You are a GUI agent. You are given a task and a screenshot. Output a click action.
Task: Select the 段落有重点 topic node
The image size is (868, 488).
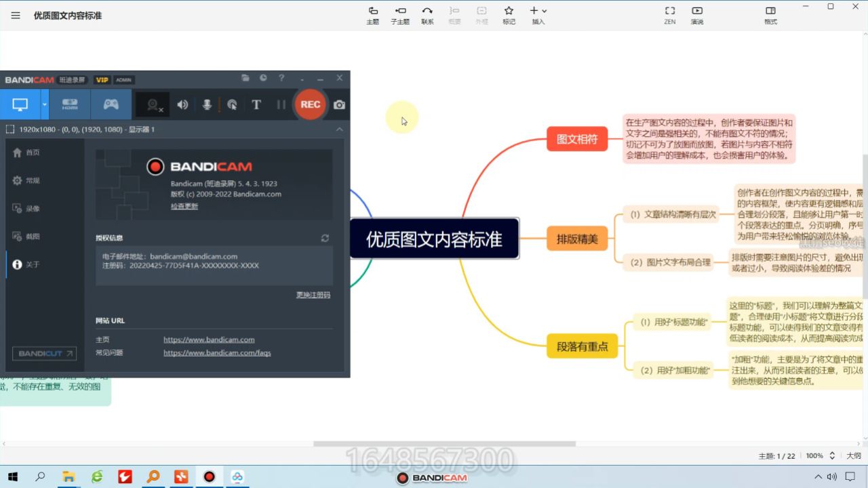point(582,346)
